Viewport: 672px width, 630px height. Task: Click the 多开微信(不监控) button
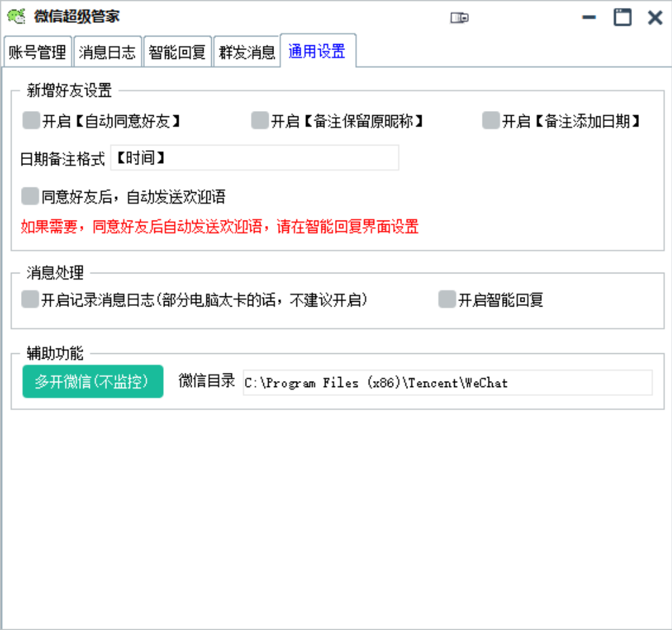[x=93, y=382]
